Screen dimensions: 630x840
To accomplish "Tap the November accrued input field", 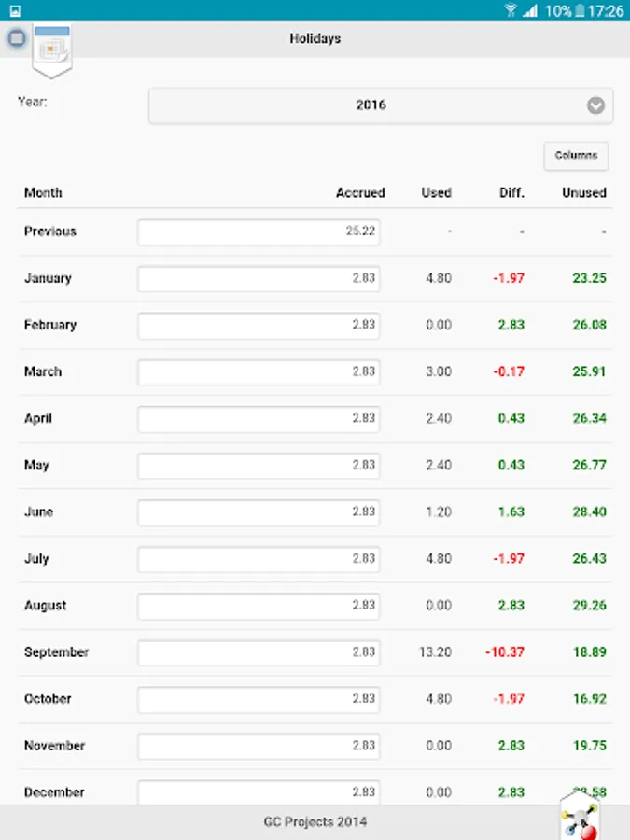I will pyautogui.click(x=259, y=746).
